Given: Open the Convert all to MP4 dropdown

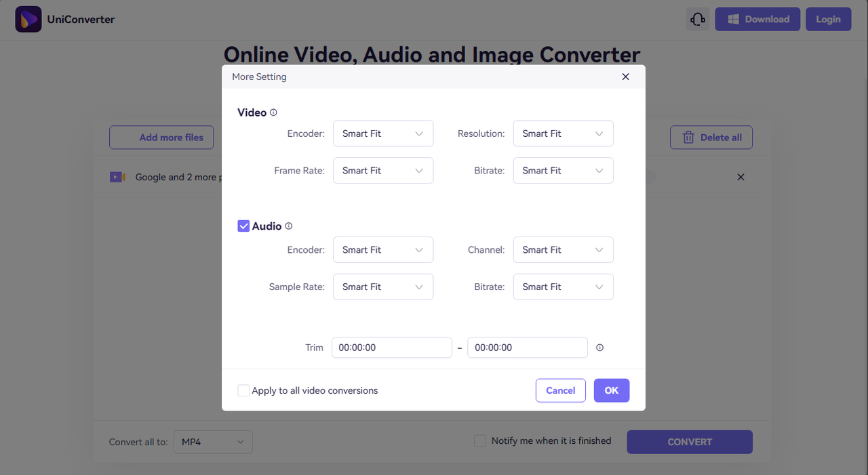Looking at the screenshot, I should pos(213,442).
